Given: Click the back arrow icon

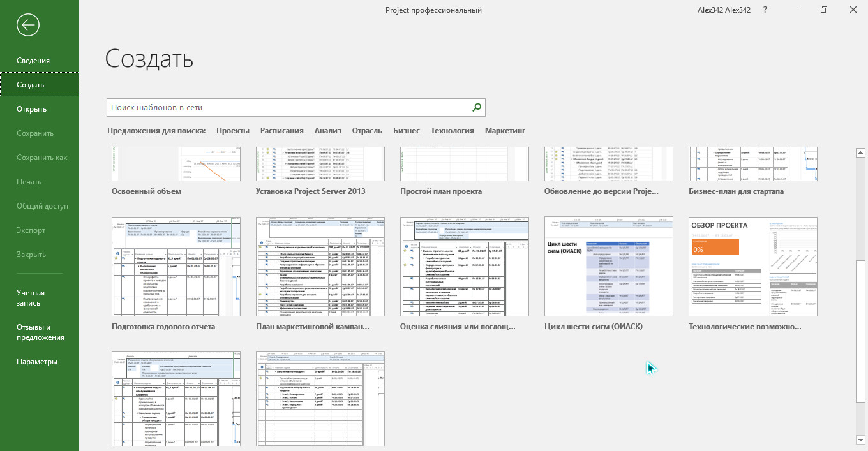Looking at the screenshot, I should [28, 25].
